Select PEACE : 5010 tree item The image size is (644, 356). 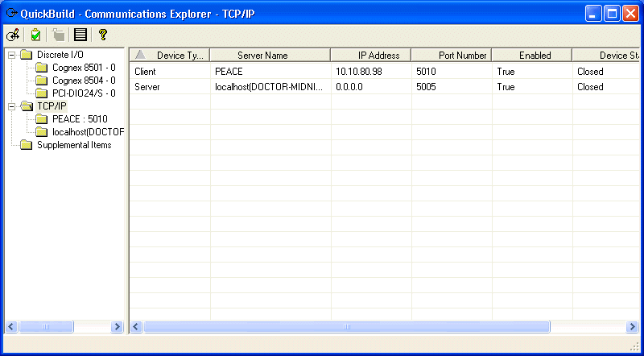pyautogui.click(x=80, y=119)
